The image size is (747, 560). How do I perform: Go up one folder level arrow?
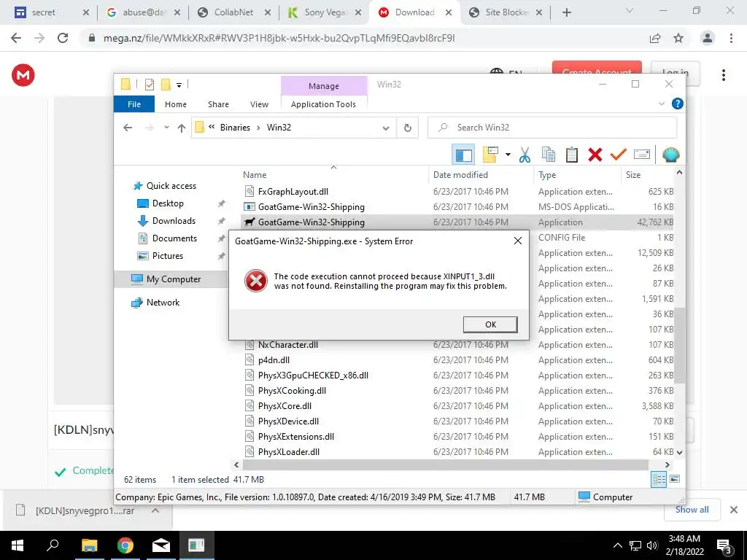tap(182, 128)
